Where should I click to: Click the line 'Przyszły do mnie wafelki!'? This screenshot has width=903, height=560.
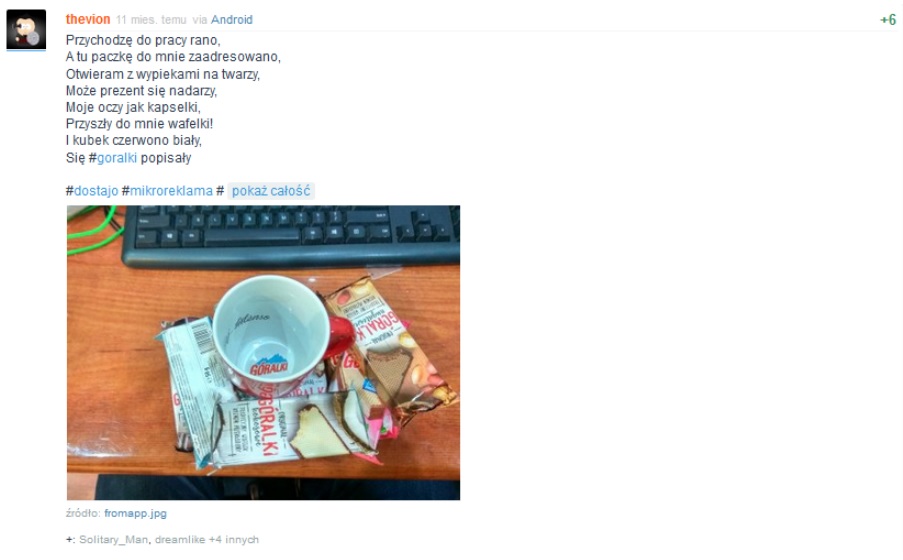pos(139,124)
